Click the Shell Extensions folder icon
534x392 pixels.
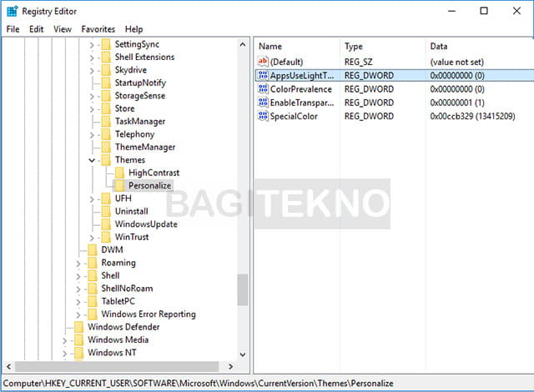[x=106, y=58]
